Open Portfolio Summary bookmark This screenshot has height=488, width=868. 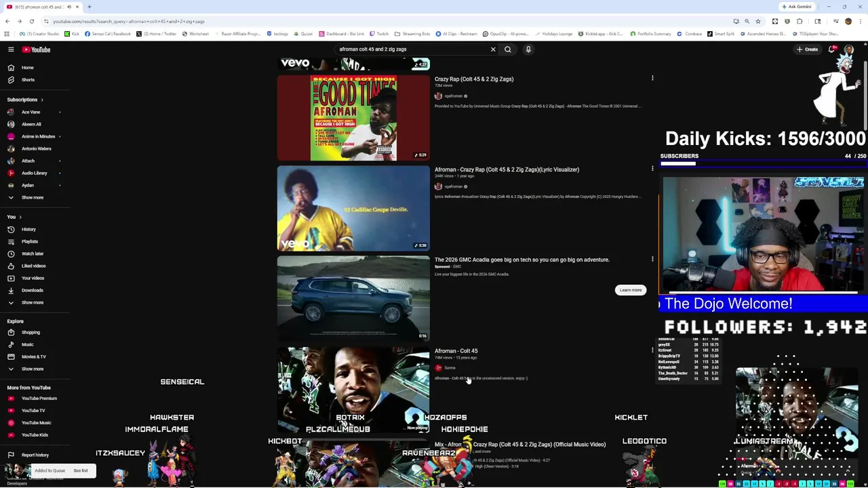click(650, 34)
